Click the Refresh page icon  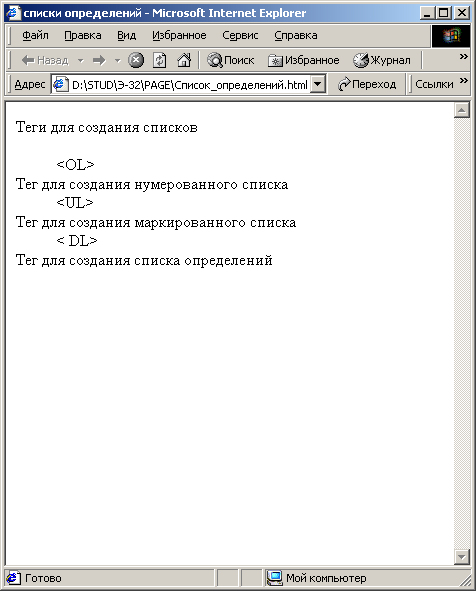(x=159, y=60)
